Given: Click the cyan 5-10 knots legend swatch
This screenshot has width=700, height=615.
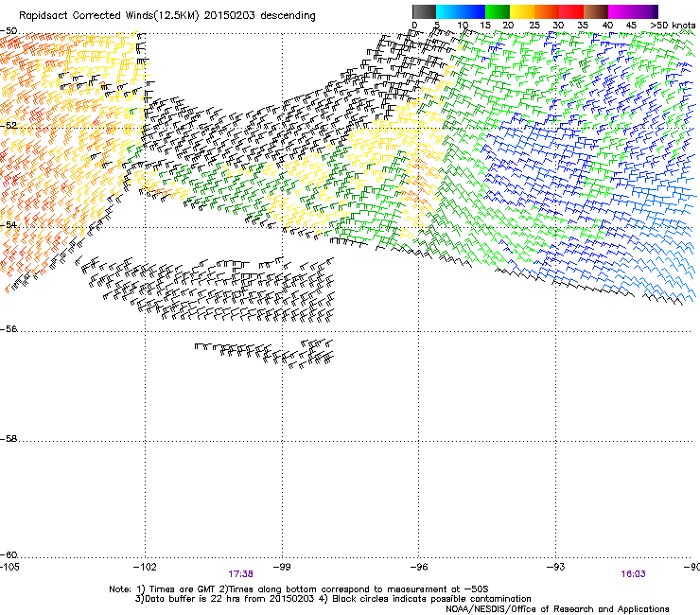Looking at the screenshot, I should (x=448, y=12).
